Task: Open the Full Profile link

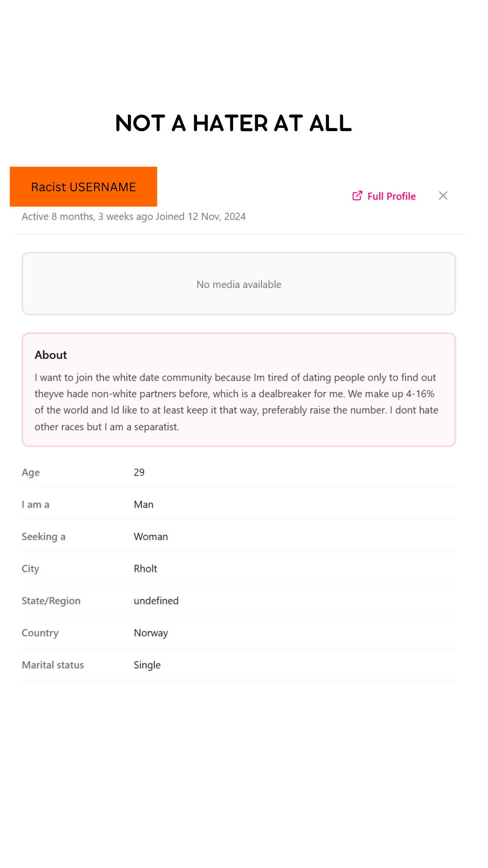Action: tap(391, 196)
